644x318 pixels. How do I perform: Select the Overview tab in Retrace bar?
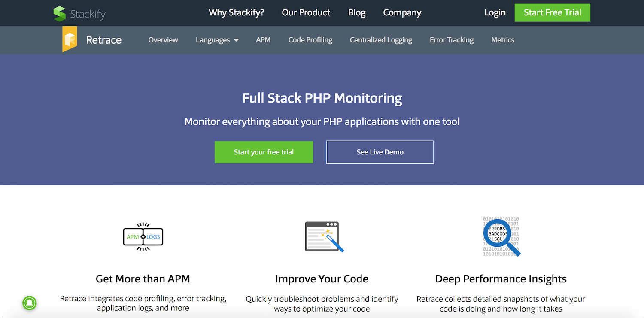tap(163, 40)
